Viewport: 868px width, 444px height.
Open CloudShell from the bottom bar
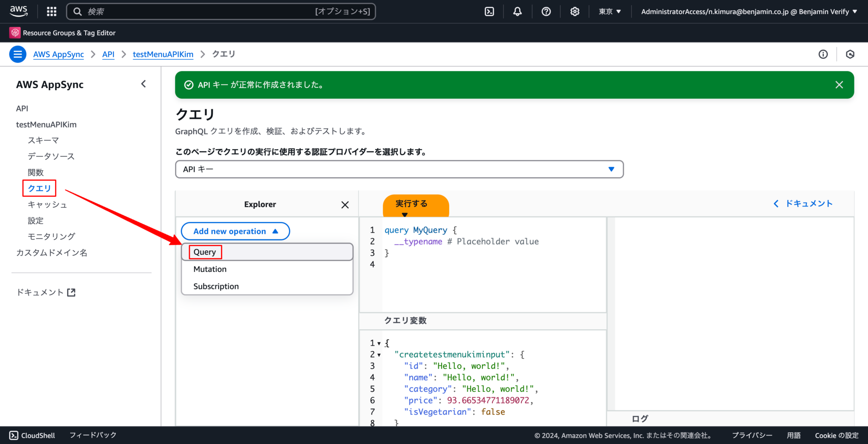[x=32, y=435]
